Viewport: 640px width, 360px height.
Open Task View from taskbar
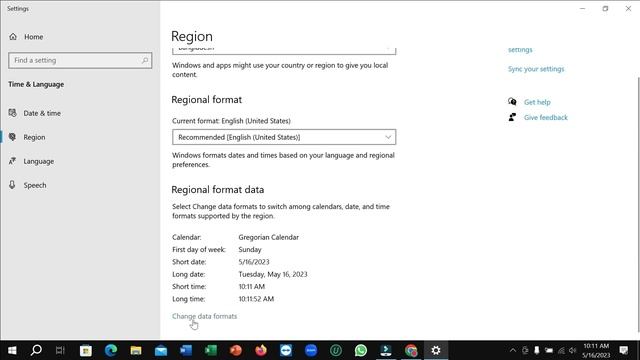click(60, 350)
